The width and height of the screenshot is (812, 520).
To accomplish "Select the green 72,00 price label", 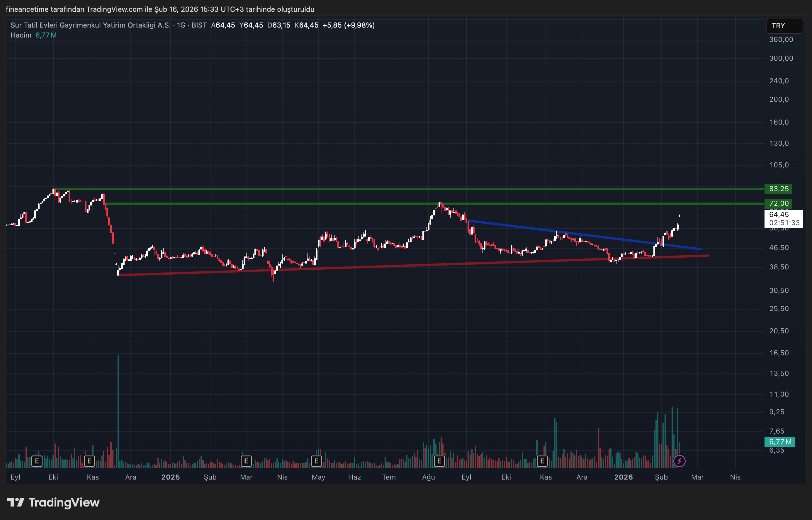I will (x=778, y=203).
